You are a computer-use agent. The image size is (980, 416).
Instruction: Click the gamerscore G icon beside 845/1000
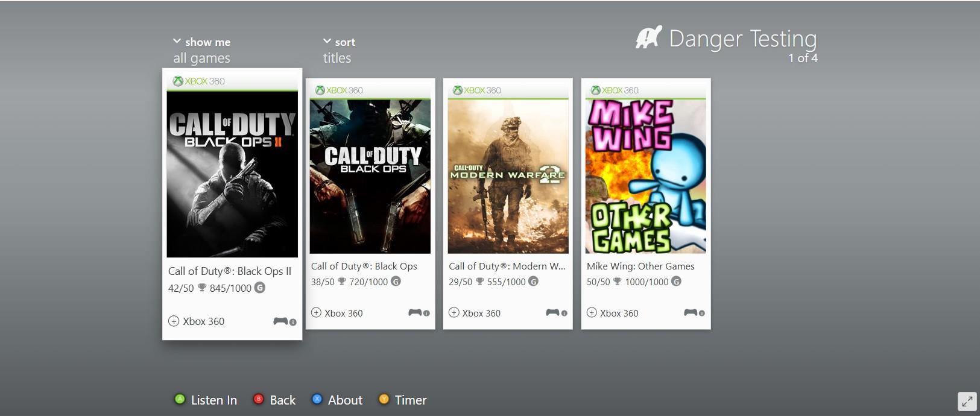260,288
